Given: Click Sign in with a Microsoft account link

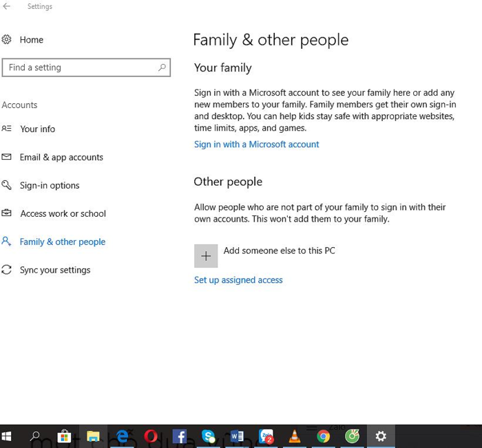Looking at the screenshot, I should tap(256, 145).
